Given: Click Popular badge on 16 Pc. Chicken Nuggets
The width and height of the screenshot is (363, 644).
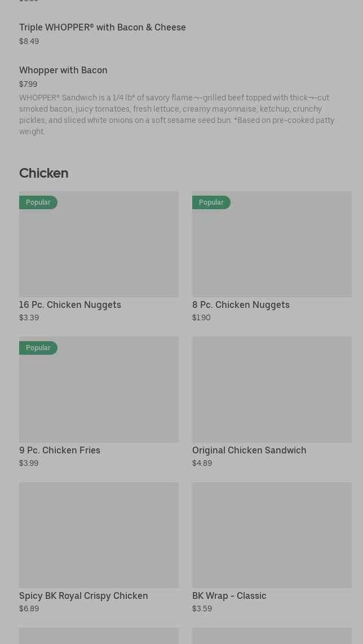Looking at the screenshot, I should click(x=38, y=202).
